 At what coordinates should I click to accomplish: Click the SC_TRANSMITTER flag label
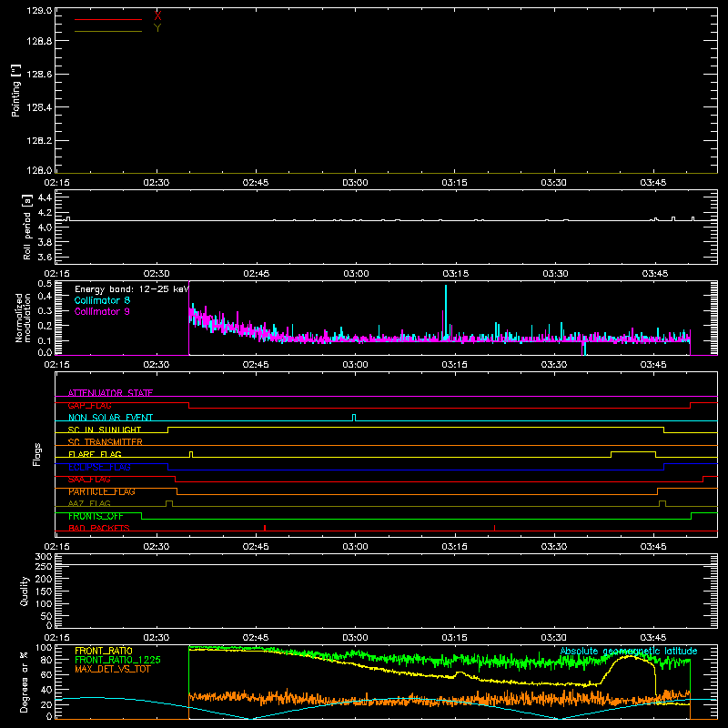[x=106, y=442]
